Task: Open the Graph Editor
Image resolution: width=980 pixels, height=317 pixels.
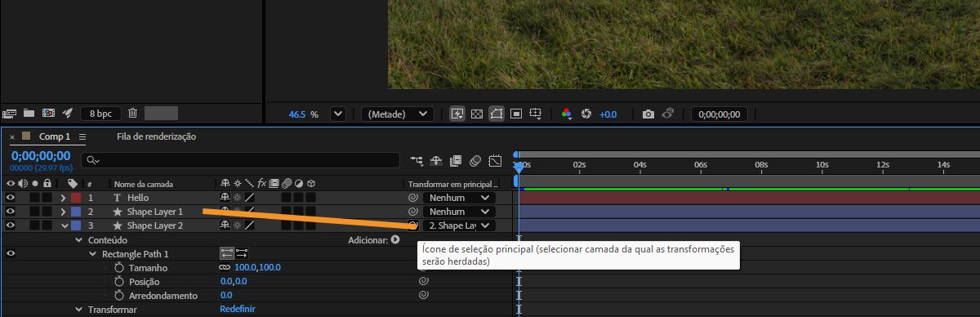Action: [x=495, y=160]
